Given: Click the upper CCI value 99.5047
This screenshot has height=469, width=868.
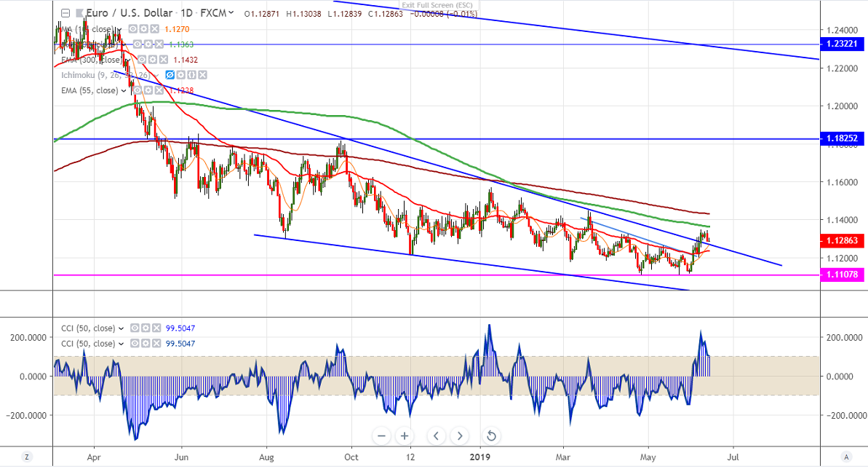Looking at the screenshot, I should (180, 328).
